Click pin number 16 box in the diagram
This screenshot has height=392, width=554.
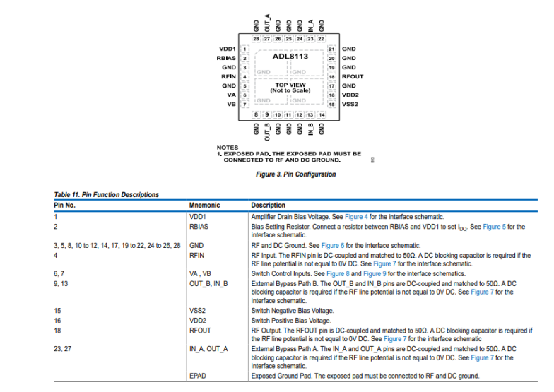[x=331, y=95]
